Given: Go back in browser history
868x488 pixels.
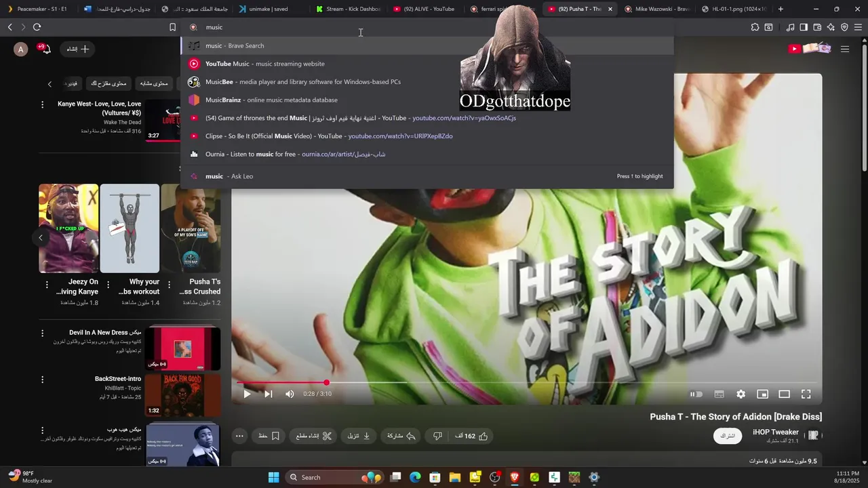Looking at the screenshot, I should [9, 27].
